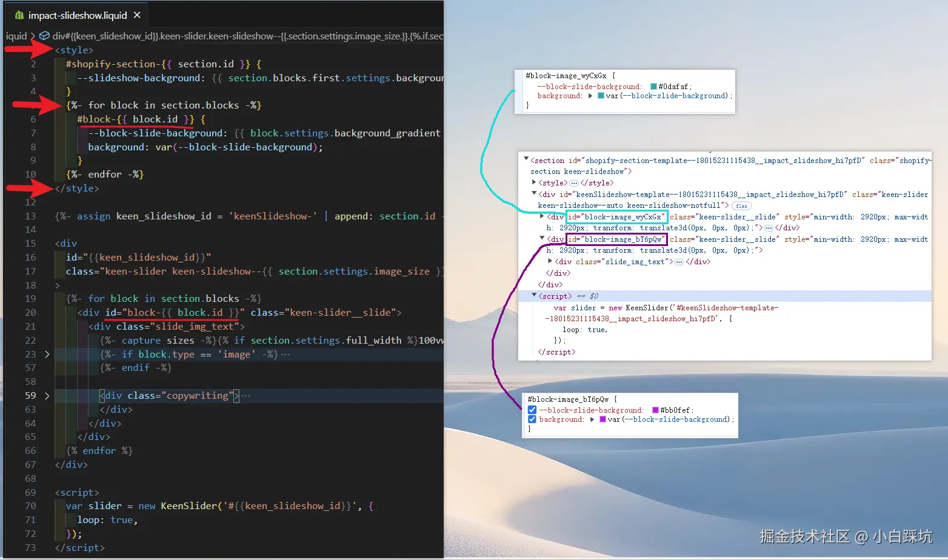Click the </script> closing tag in DOM tree
948x560 pixels.
click(556, 352)
